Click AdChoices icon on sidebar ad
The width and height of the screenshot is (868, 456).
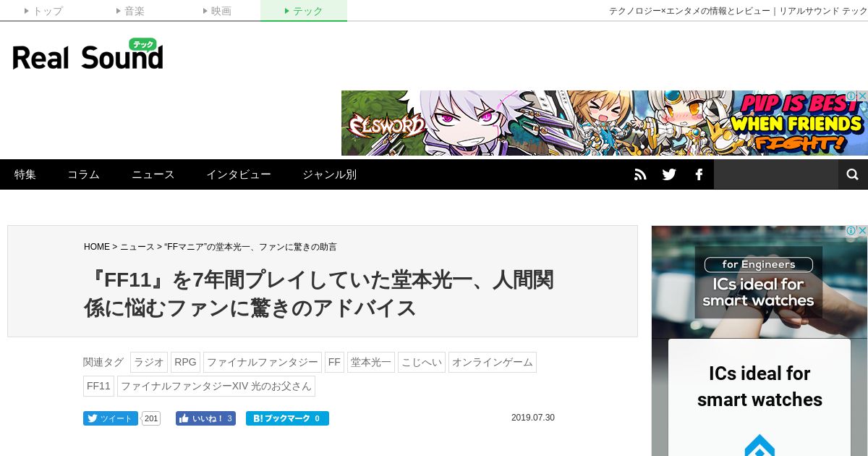[x=851, y=231]
